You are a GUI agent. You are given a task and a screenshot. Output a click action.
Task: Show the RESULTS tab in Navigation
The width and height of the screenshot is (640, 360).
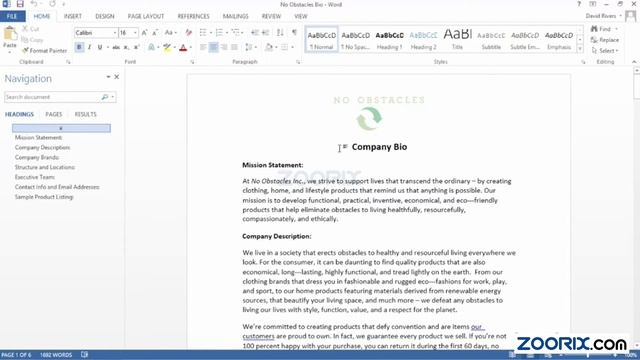pos(85,114)
